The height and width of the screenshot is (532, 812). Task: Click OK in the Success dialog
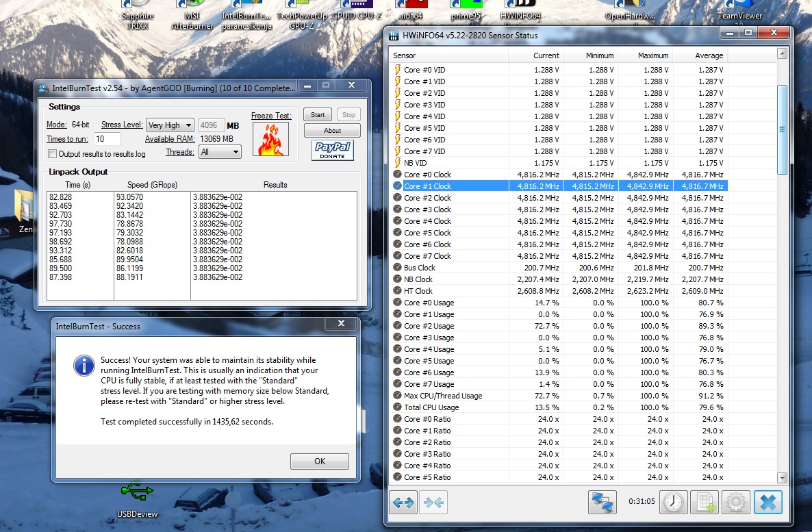(x=320, y=461)
